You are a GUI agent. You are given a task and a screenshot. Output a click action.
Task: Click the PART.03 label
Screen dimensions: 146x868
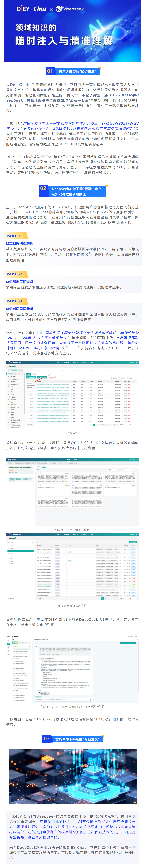coord(14,301)
